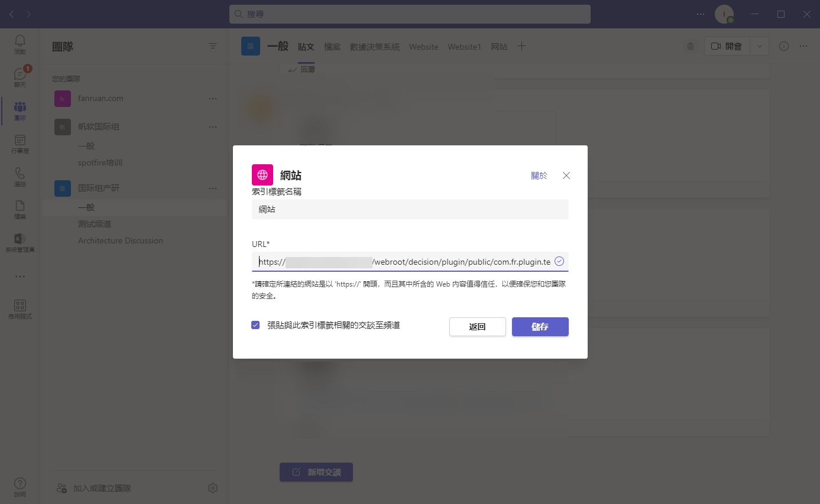Click the filter icon in the Teams panel
This screenshot has width=820, height=504.
point(212,45)
